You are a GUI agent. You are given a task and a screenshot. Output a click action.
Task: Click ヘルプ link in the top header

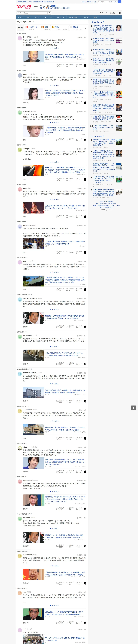point(94,2)
